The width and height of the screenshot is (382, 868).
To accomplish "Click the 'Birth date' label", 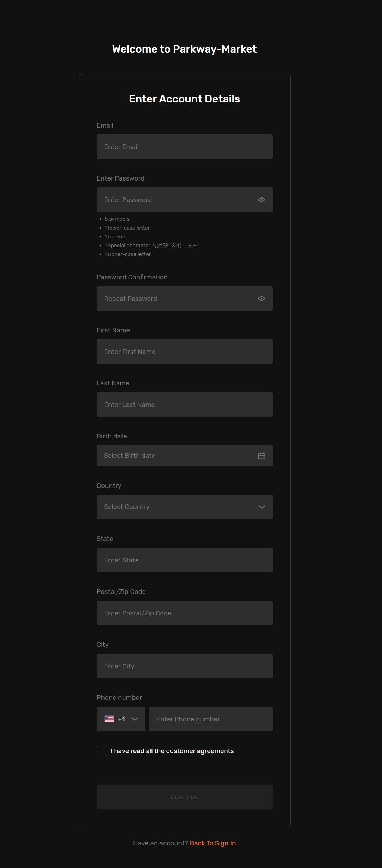I will pos(112,436).
